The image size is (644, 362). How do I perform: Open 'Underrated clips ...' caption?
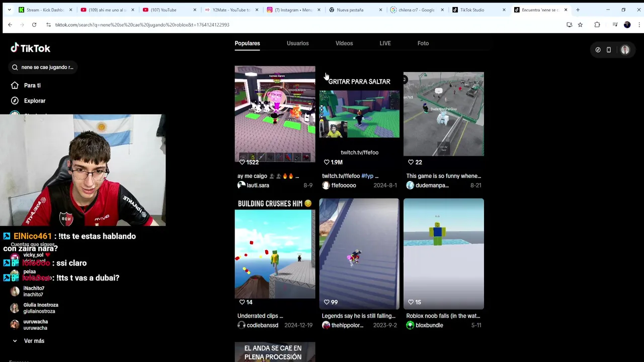pos(260,316)
